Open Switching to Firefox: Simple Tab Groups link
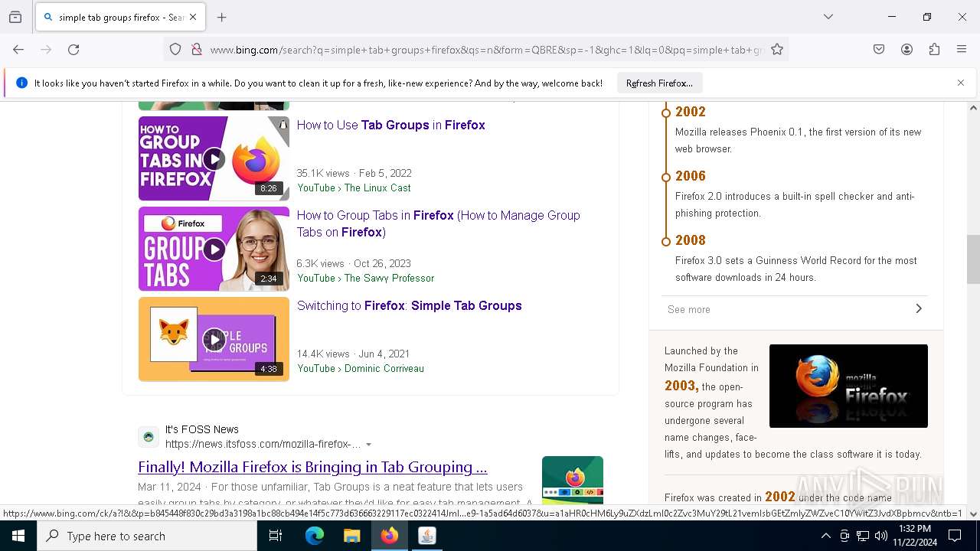Image resolution: width=980 pixels, height=551 pixels. [x=409, y=305]
